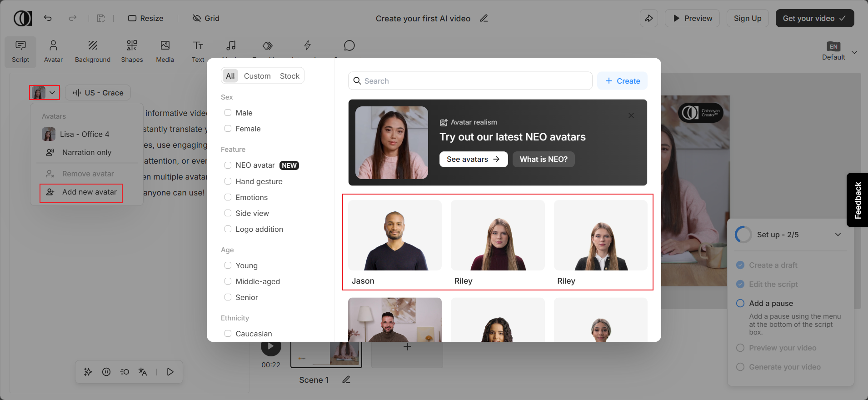Check the Caucasian ethnicity filter
This screenshot has height=400, width=868.
(x=228, y=334)
